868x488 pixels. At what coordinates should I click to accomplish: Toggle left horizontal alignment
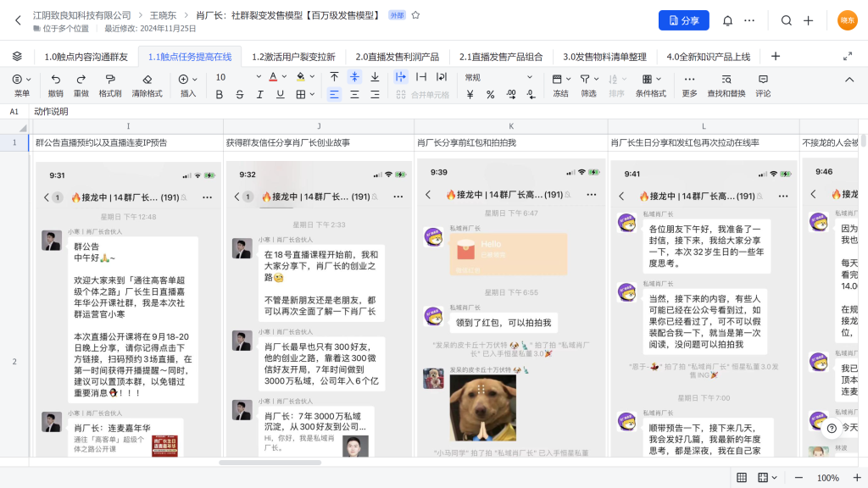tap(334, 95)
